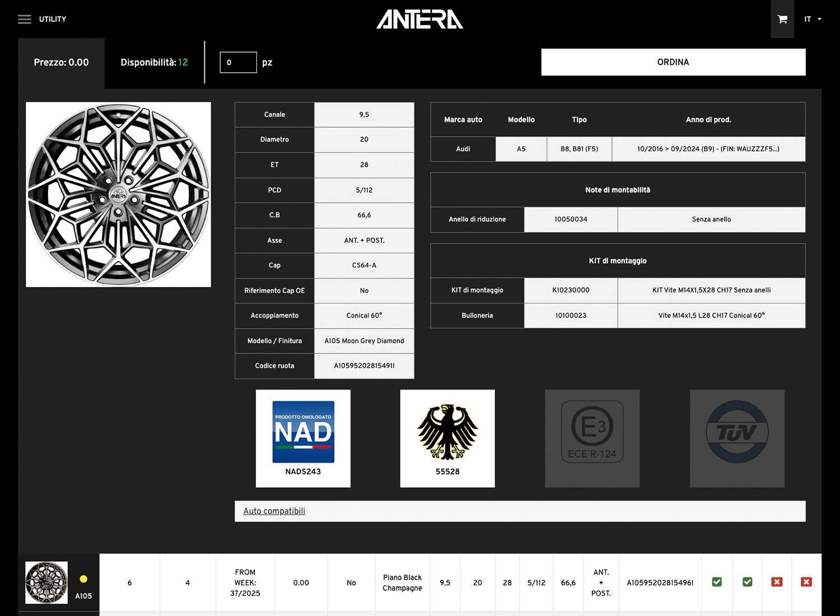Click the B8, B81 (F5) type cell
The height and width of the screenshot is (616, 840).
tap(580, 149)
